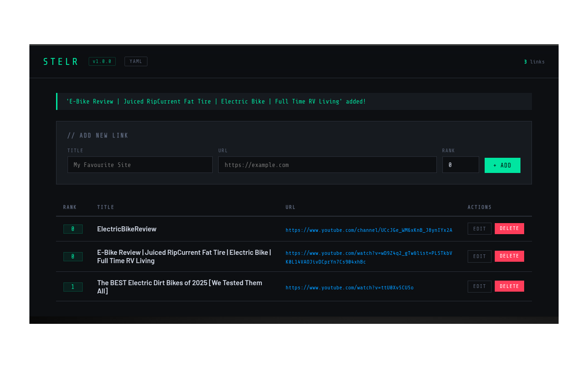
Task: Click the RANK column header
Action: pos(70,207)
